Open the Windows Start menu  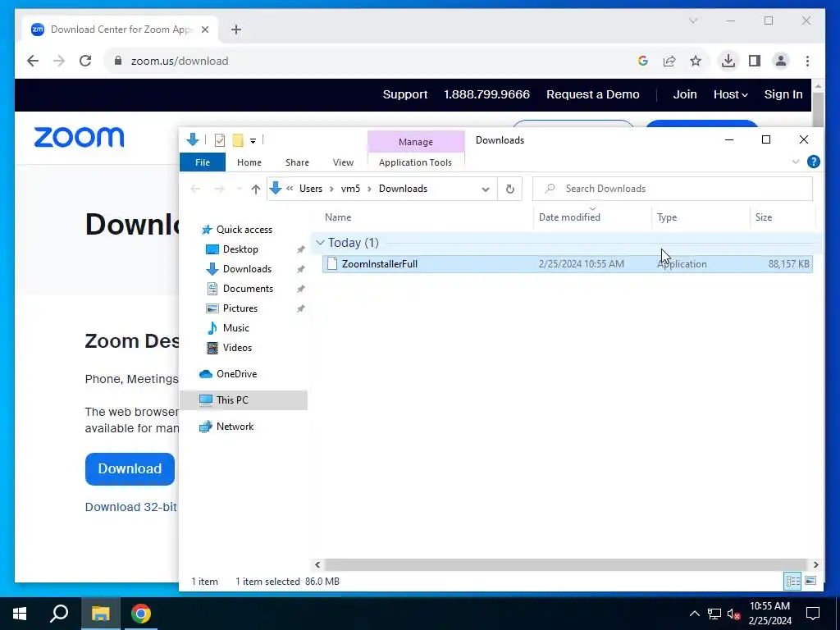click(x=20, y=614)
